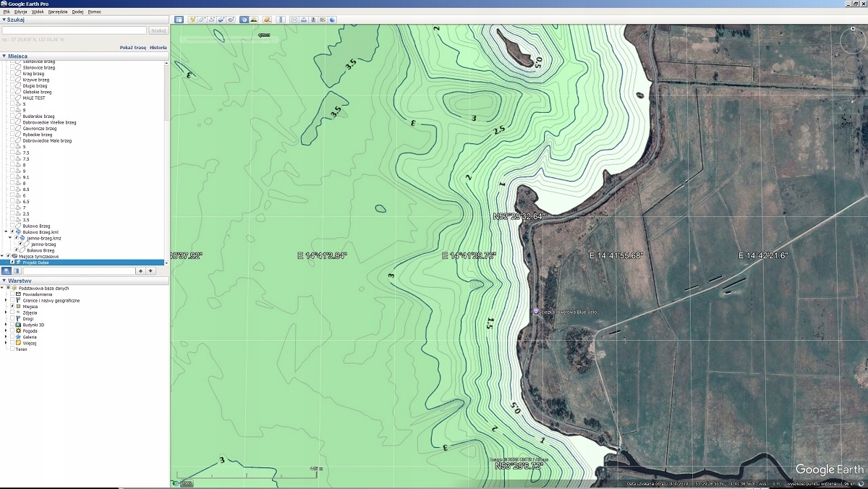The height and width of the screenshot is (489, 868).
Task: Open the Pomoc menu
Action: pos(95,12)
